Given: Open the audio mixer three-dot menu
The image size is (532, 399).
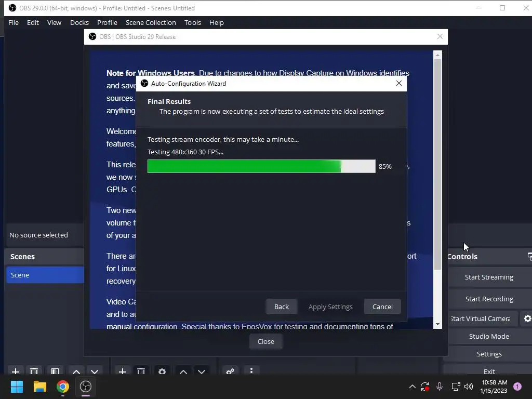Looking at the screenshot, I should coord(251,370).
